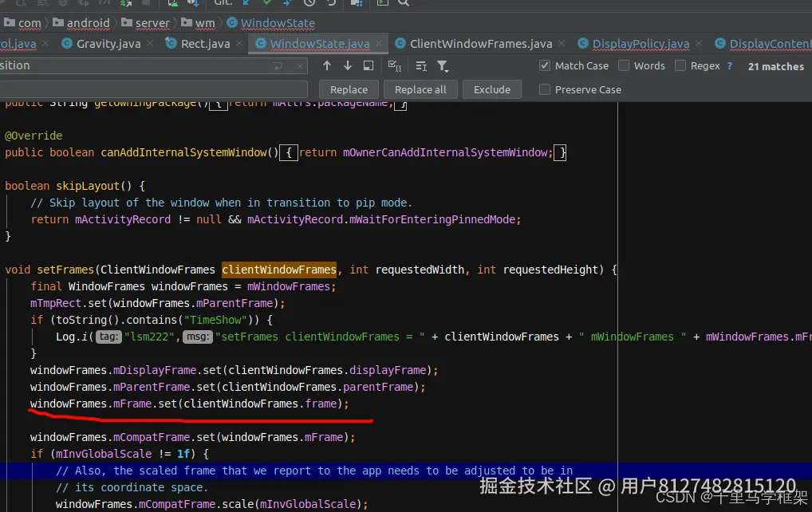Show regex help via question mark icon

[730, 65]
